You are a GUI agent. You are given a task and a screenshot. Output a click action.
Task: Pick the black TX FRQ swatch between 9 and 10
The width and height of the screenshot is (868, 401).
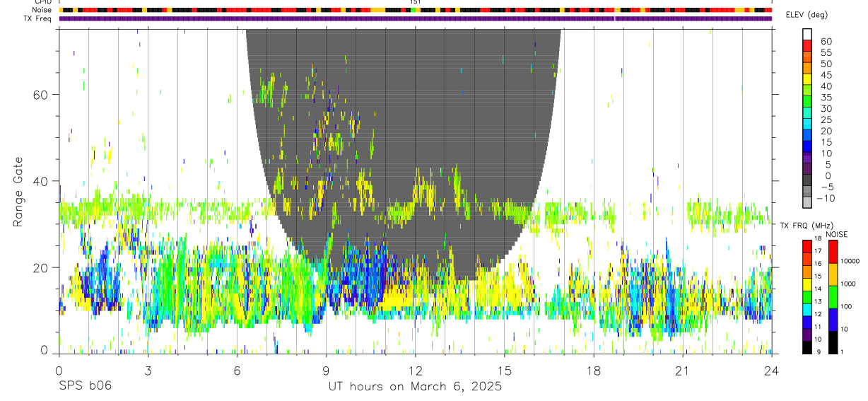[x=807, y=347]
